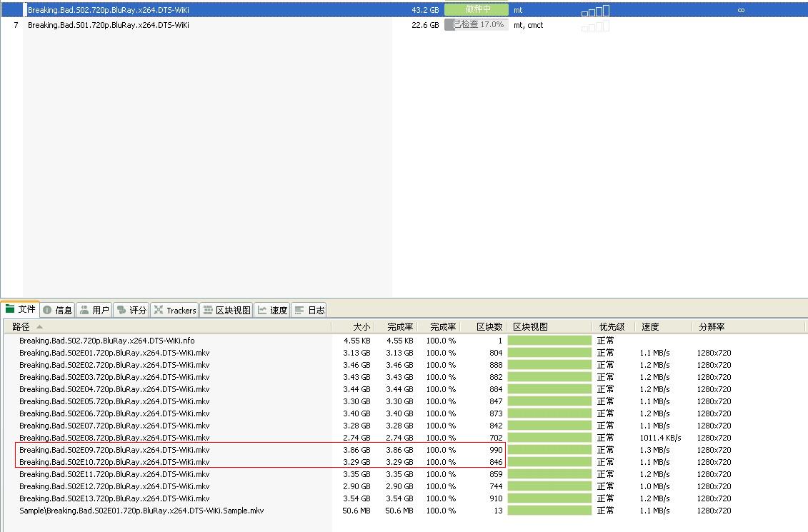Screen dimensions: 808x532
Task: Click the signal bars icon of Breaking.Bad.S02 torrent
Action: pyautogui.click(x=595, y=10)
